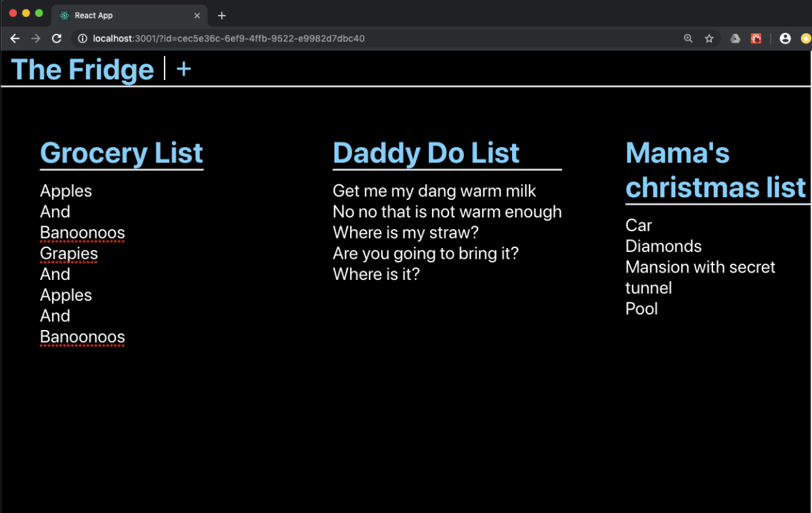Viewport: 812px width, 513px height.
Task: Open a new browser tab
Action: [221, 16]
